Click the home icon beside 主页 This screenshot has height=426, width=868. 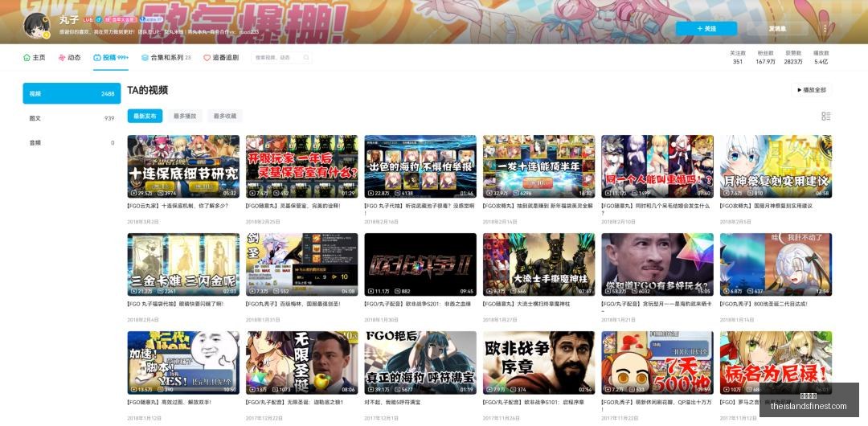27,58
